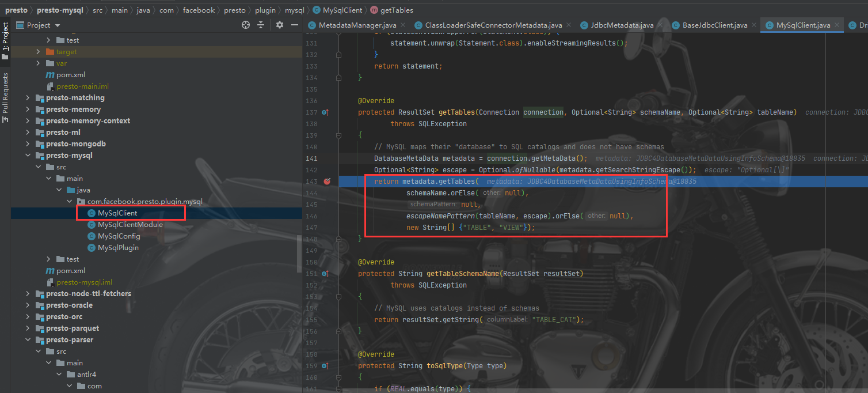
Task: Collapse the code fold marker at line 139
Action: click(338, 135)
